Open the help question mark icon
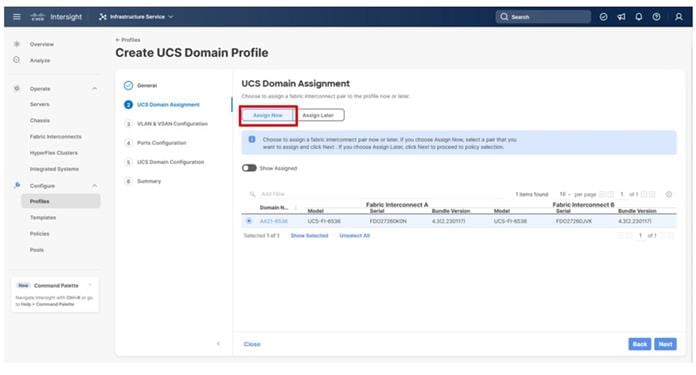The image size is (696, 375). click(656, 17)
